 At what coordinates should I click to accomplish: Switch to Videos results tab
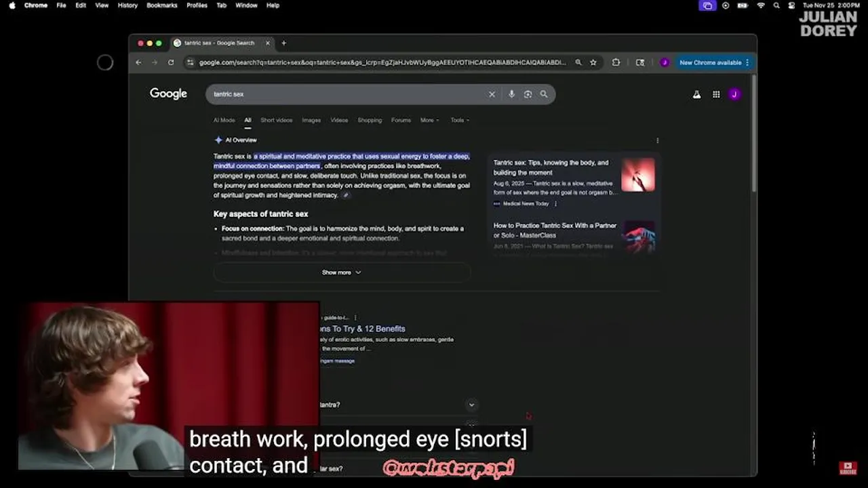click(x=339, y=120)
